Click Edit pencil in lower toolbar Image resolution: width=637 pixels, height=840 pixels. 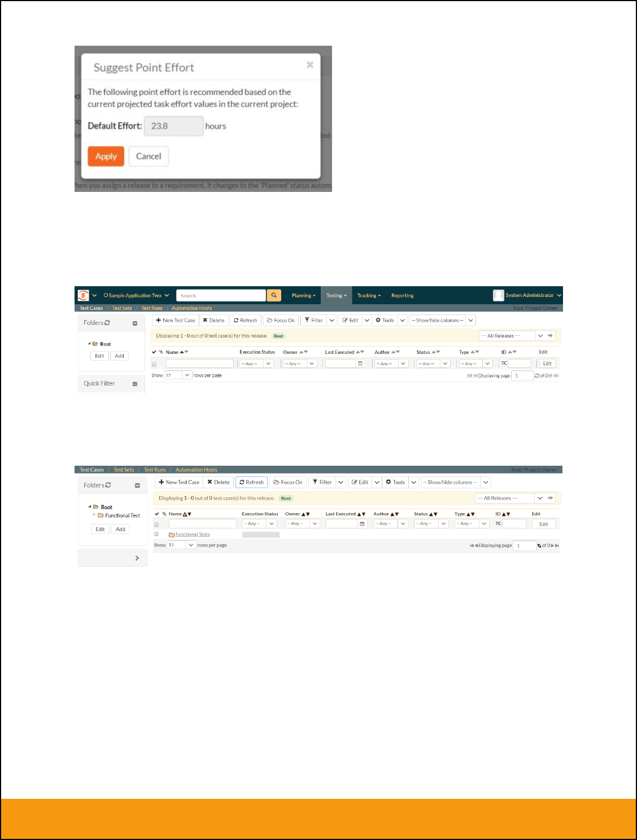[x=360, y=482]
